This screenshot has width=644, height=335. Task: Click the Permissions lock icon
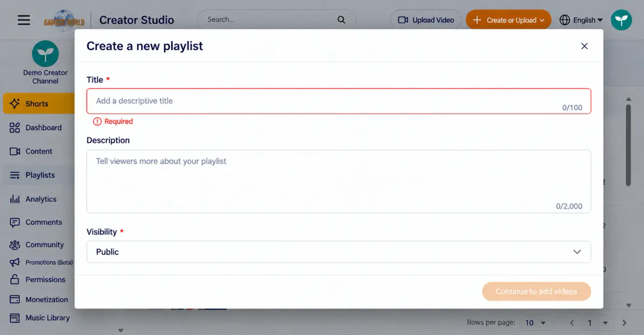(15, 279)
